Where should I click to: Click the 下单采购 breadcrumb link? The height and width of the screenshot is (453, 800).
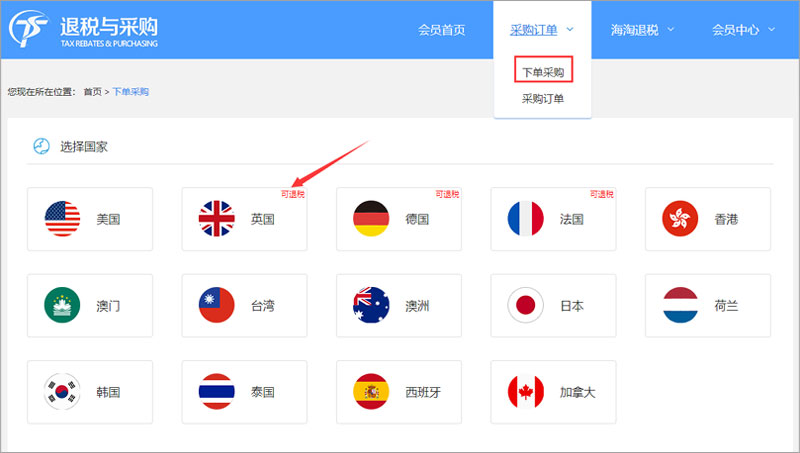point(131,92)
